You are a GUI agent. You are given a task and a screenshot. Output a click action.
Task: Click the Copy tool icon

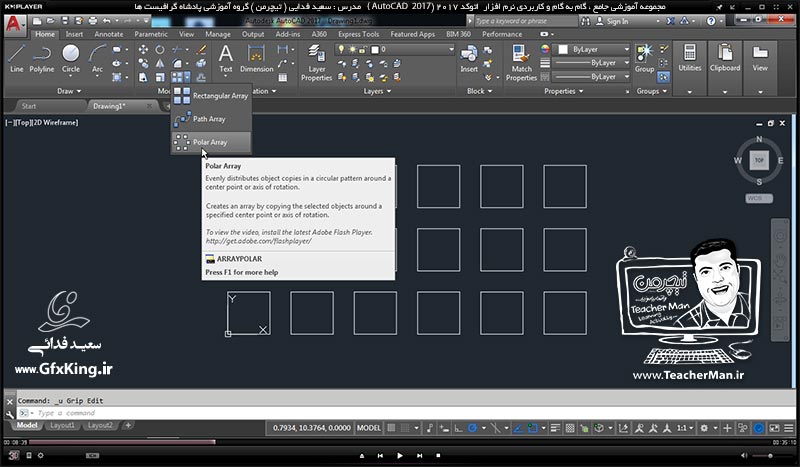coord(143,63)
